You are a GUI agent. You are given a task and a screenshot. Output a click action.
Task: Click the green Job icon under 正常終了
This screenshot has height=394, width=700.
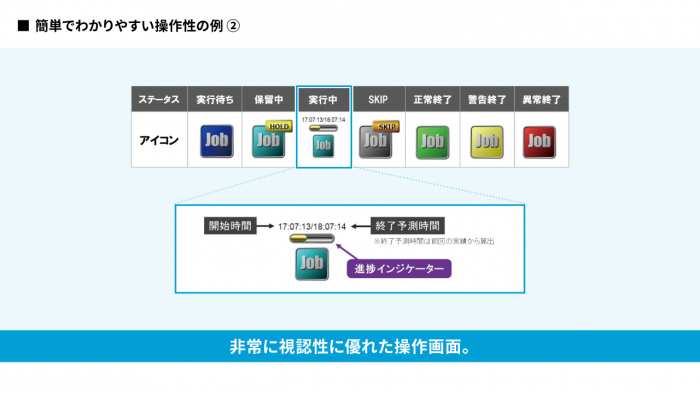coord(432,142)
